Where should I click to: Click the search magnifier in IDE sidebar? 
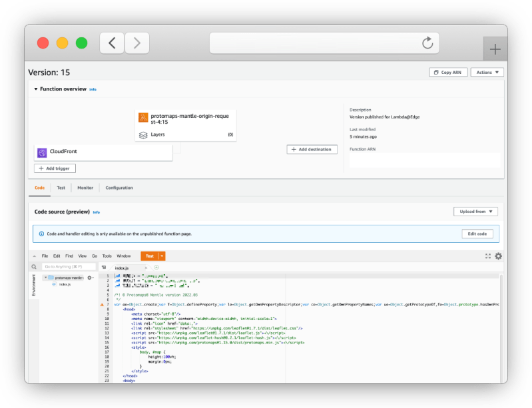coord(34,267)
